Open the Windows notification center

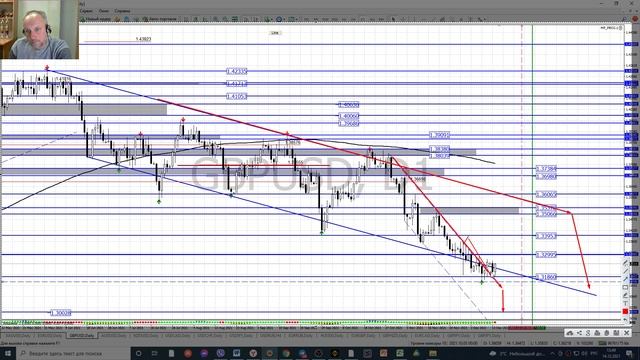[x=630, y=353]
